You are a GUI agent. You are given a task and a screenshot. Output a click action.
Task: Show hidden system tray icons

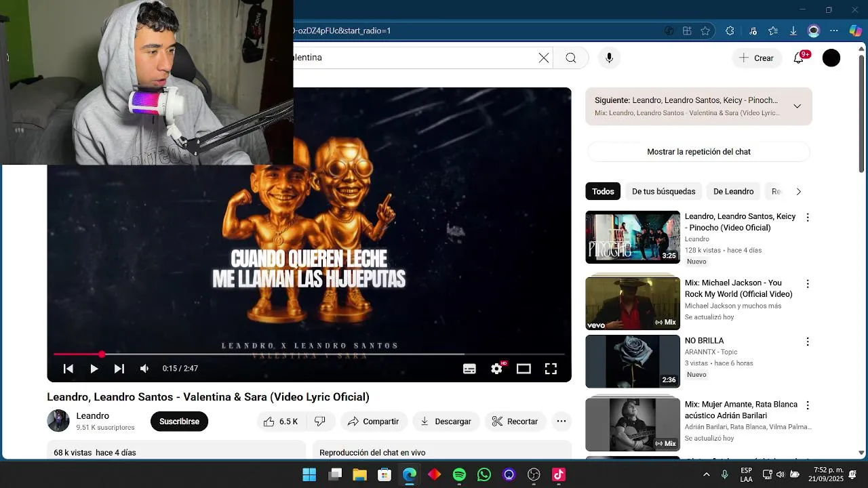click(707, 474)
